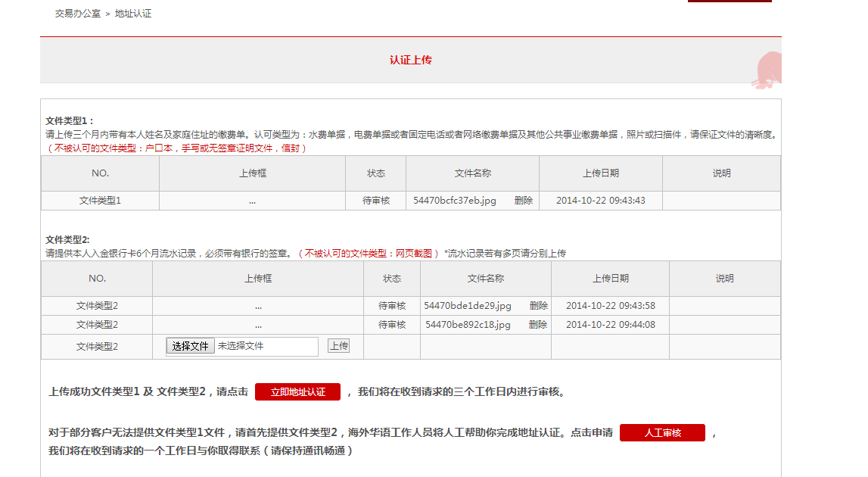
Task: Click the dark red button at top right
Action: pos(729,2)
